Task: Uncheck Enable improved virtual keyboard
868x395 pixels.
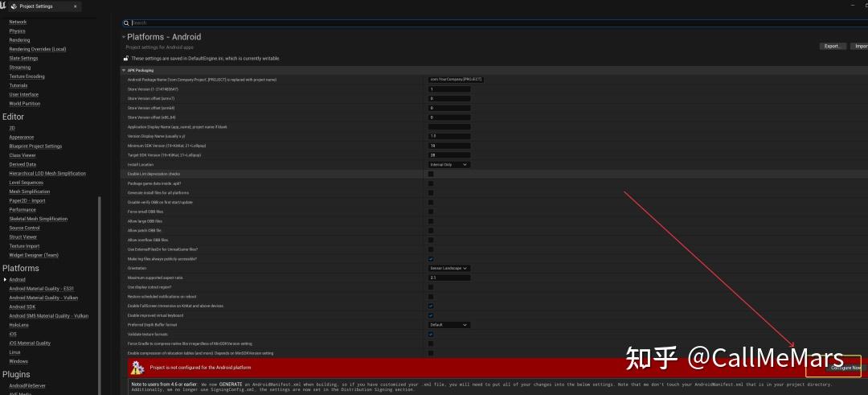Action: (431, 315)
